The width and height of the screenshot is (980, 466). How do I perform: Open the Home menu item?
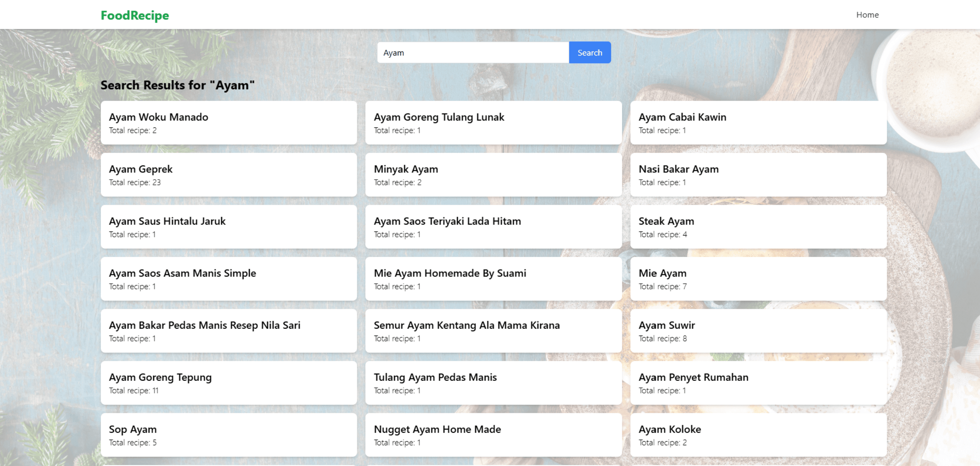[868, 15]
